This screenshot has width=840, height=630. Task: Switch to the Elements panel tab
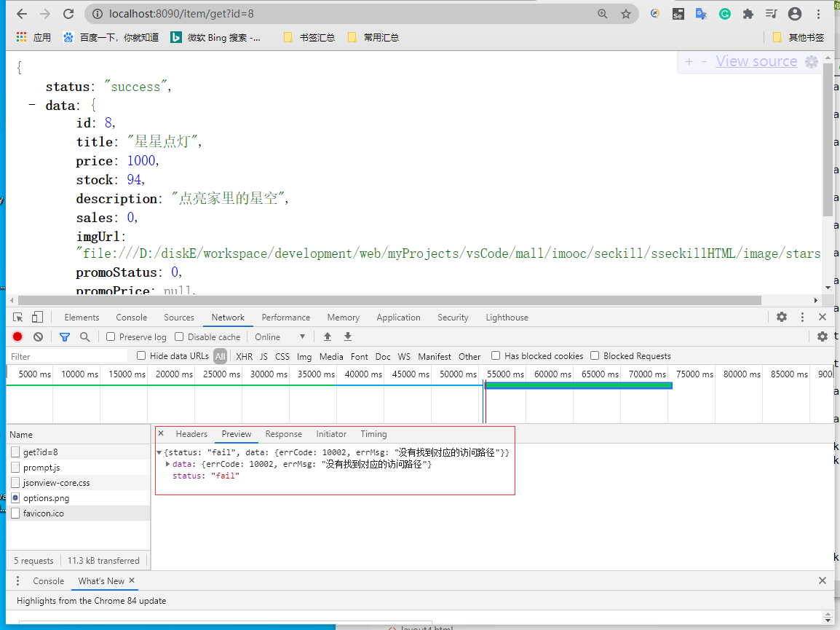82,318
